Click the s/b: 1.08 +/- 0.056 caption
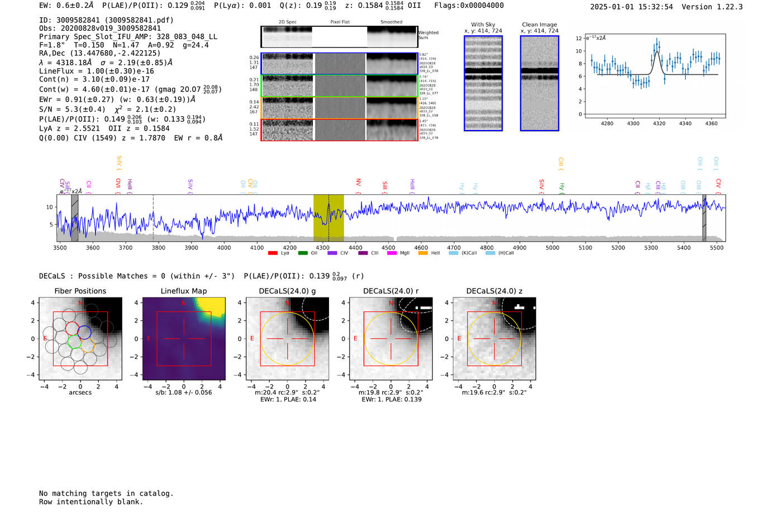 (184, 392)
